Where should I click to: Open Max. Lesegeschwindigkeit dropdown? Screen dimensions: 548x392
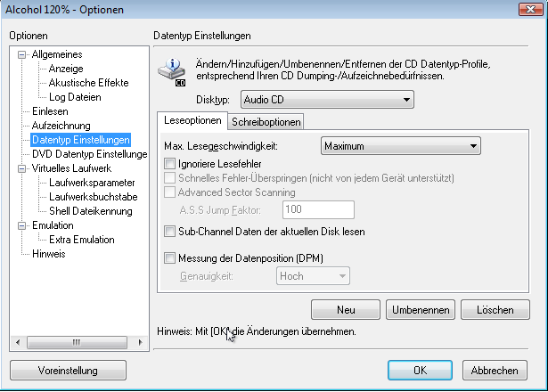400,146
